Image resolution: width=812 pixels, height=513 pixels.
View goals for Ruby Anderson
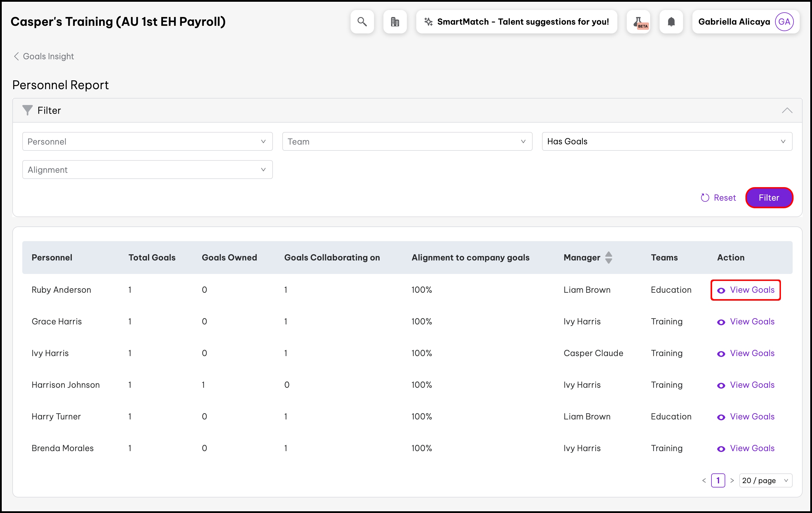click(x=745, y=290)
